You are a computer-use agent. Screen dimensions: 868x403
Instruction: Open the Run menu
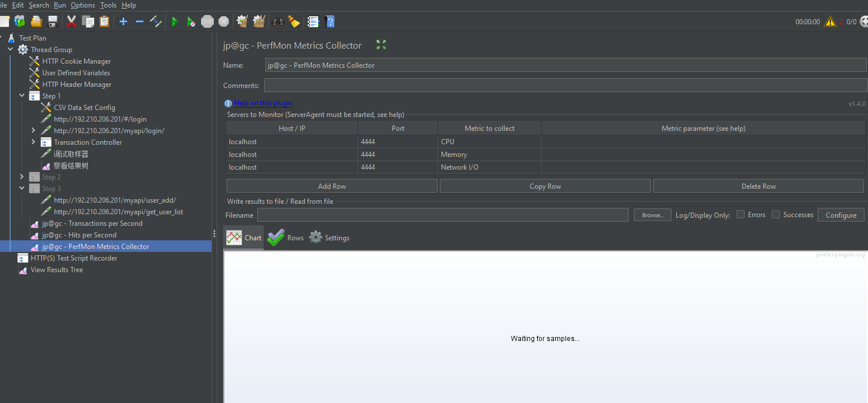click(x=60, y=5)
